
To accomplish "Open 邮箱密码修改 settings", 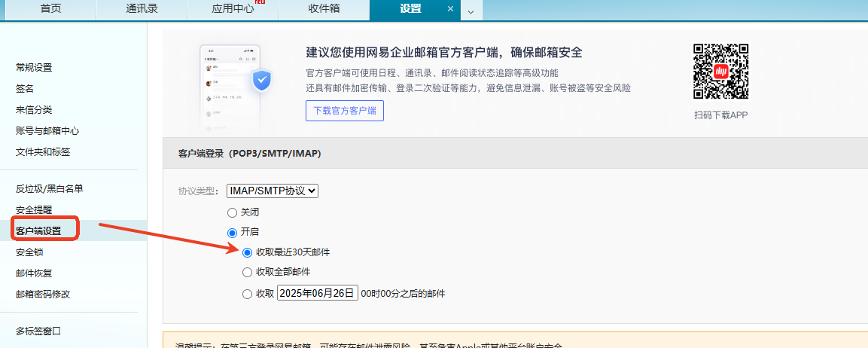I will (43, 295).
